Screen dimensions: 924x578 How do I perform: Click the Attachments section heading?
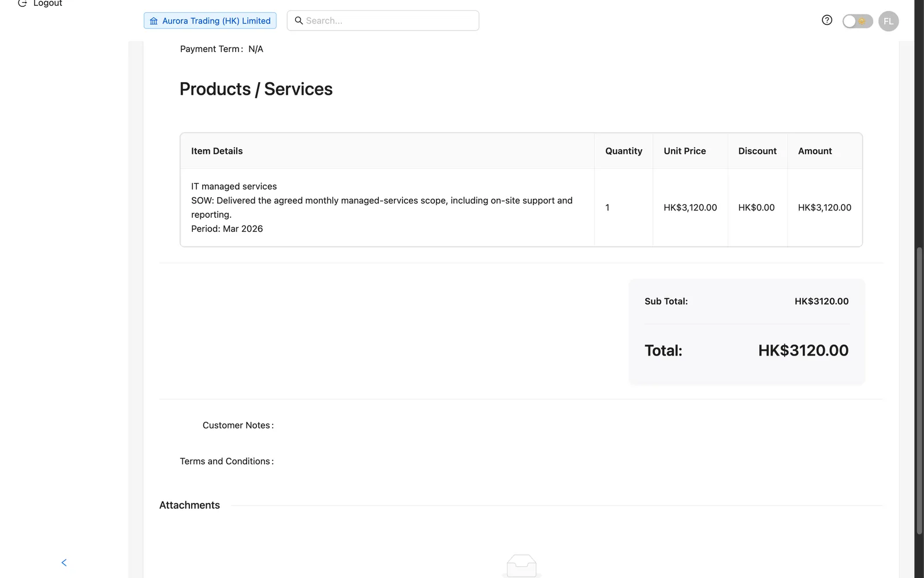coord(189,505)
